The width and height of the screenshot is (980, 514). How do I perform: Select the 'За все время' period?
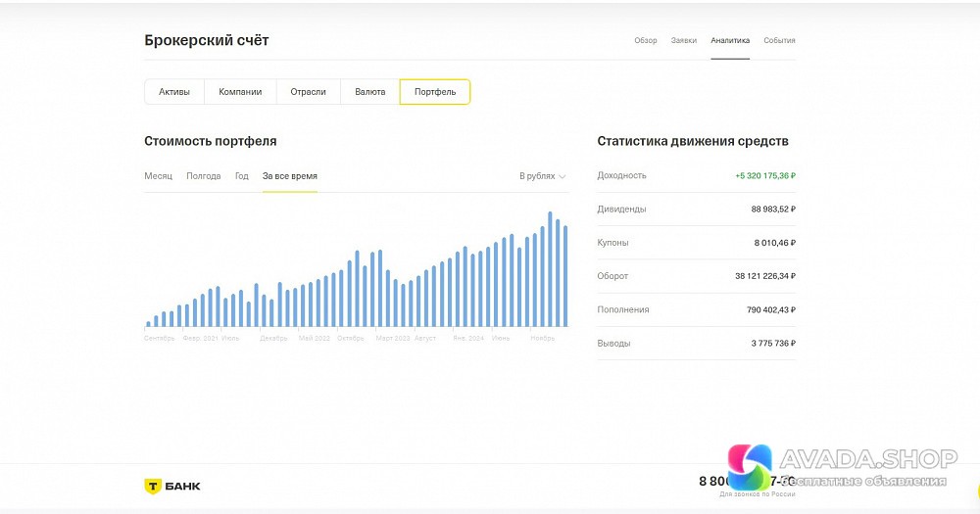pos(289,176)
